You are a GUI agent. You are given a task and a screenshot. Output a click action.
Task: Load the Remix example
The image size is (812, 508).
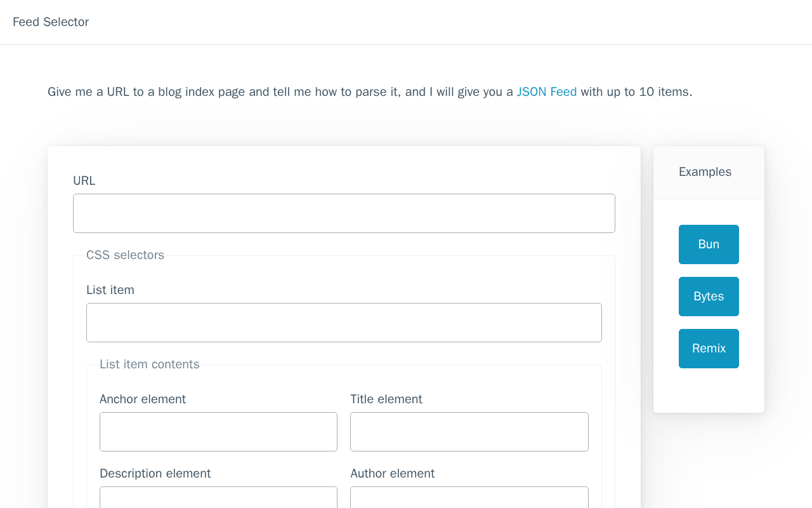(x=709, y=349)
